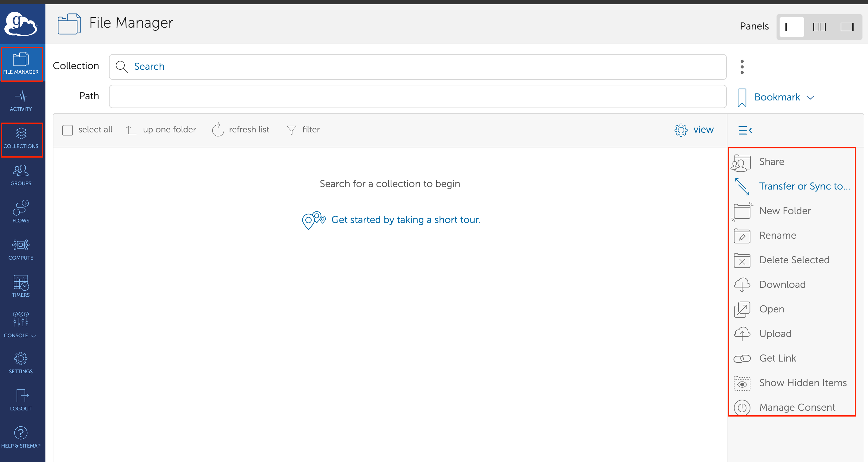Image resolution: width=868 pixels, height=462 pixels.
Task: Choose Transfer or Sync to... option
Action: 804,186
